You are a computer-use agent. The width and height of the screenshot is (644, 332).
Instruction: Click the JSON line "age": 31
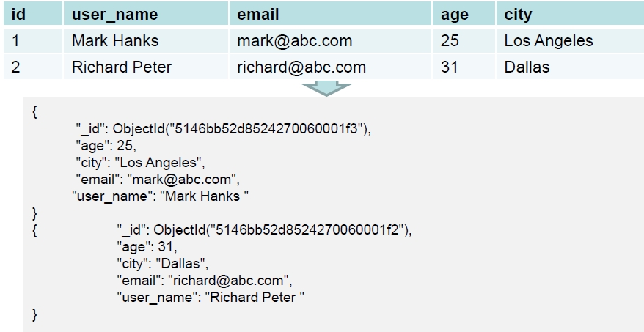point(147,247)
